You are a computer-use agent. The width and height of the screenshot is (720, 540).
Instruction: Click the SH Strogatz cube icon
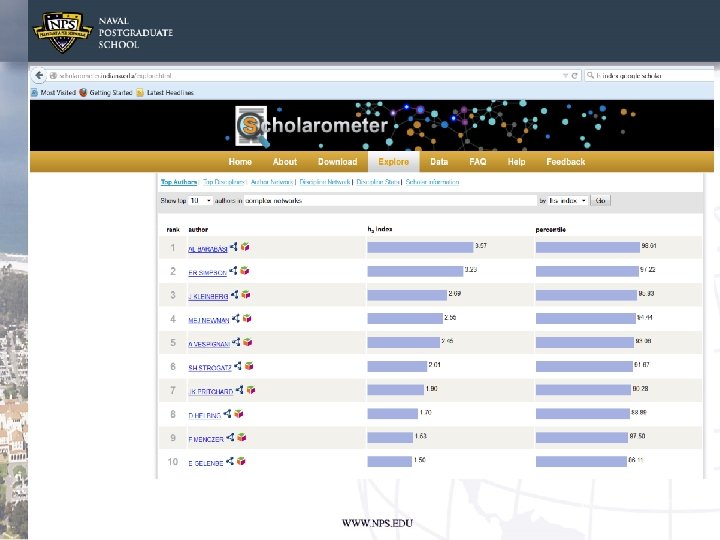pyautogui.click(x=249, y=366)
